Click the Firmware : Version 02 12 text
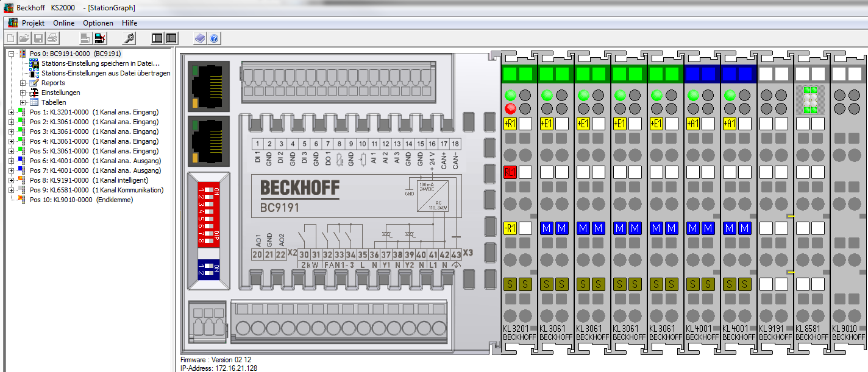868x372 pixels. click(216, 360)
